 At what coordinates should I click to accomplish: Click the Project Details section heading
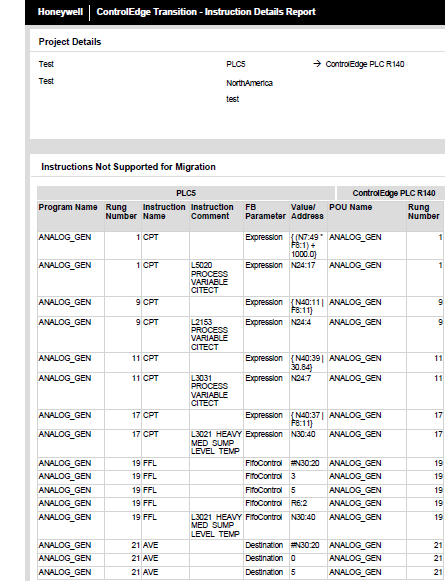70,42
